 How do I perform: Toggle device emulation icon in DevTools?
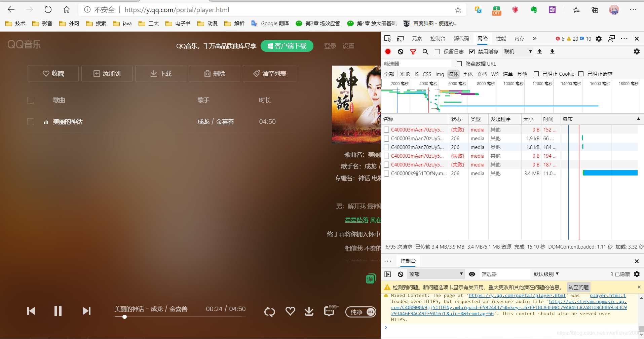click(401, 39)
